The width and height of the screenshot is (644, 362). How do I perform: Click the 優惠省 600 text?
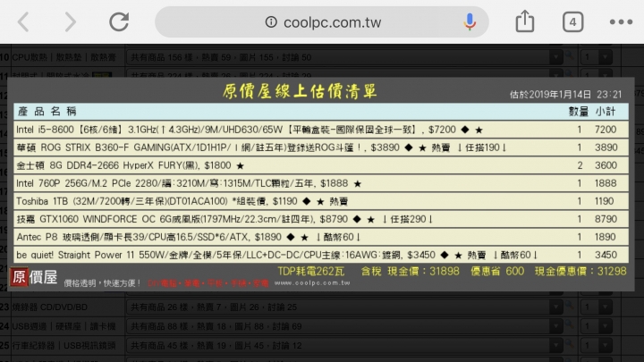(497, 272)
